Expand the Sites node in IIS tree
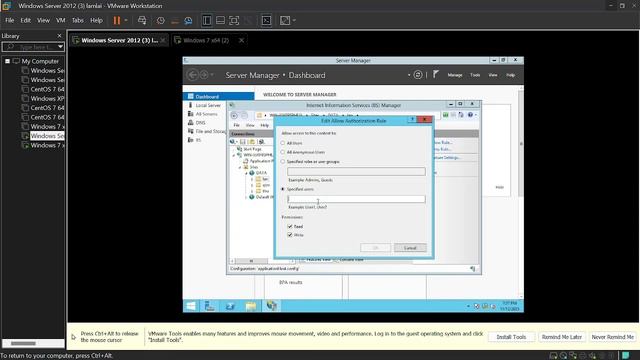Viewport: 640px width, 360px height. point(240,167)
